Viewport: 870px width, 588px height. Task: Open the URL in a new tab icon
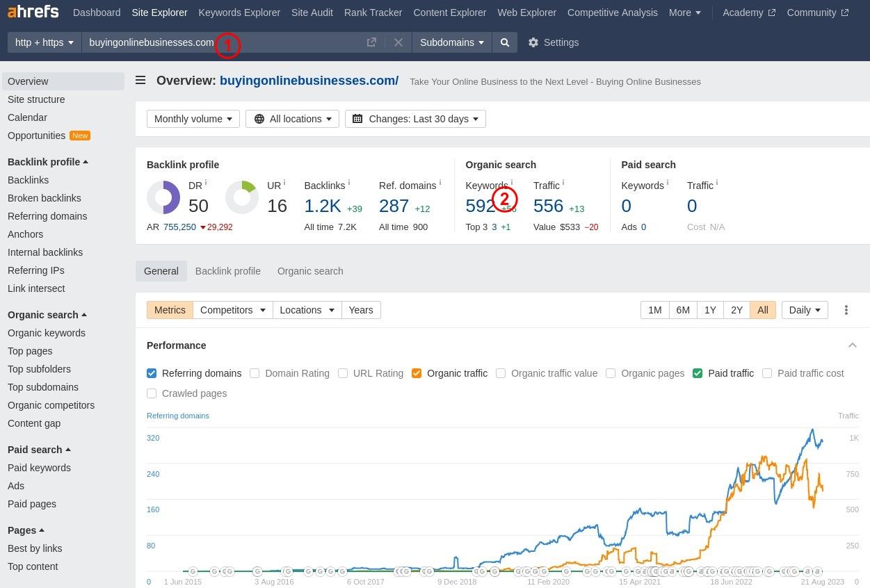(371, 42)
